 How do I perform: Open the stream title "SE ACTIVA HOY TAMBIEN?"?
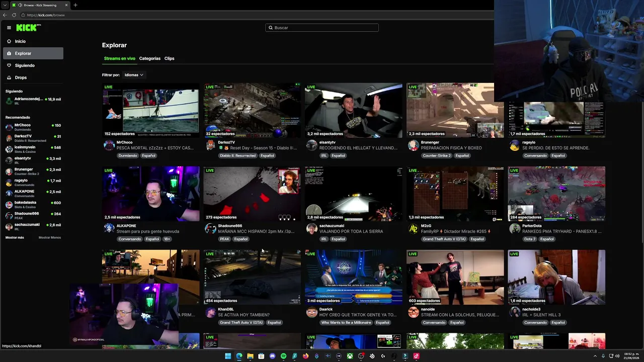tap(244, 315)
